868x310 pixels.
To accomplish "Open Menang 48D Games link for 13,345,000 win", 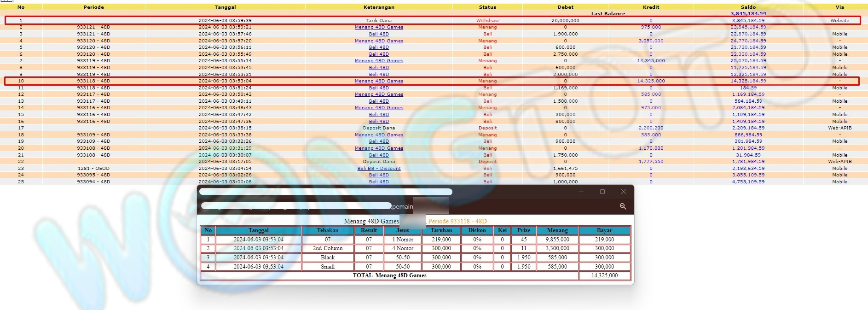I will point(379,61).
